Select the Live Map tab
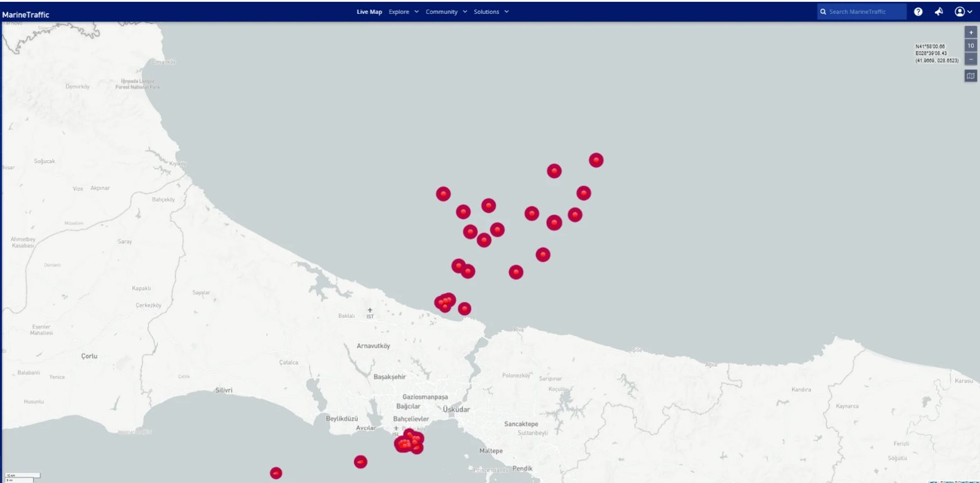Screen dimensions: 980x483 pos(369,12)
